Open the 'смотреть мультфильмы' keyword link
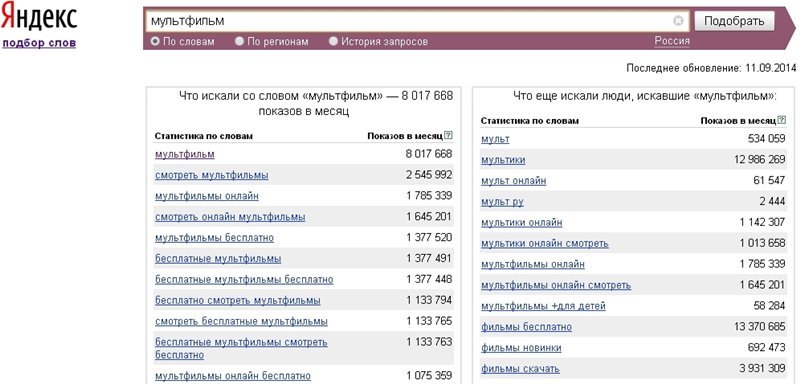This screenshot has height=384, width=800. 212,175
